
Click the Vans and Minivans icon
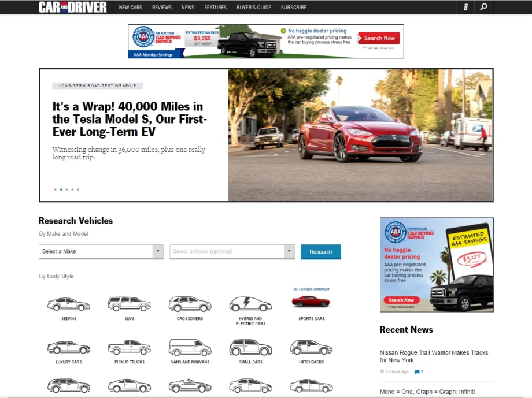(x=190, y=348)
